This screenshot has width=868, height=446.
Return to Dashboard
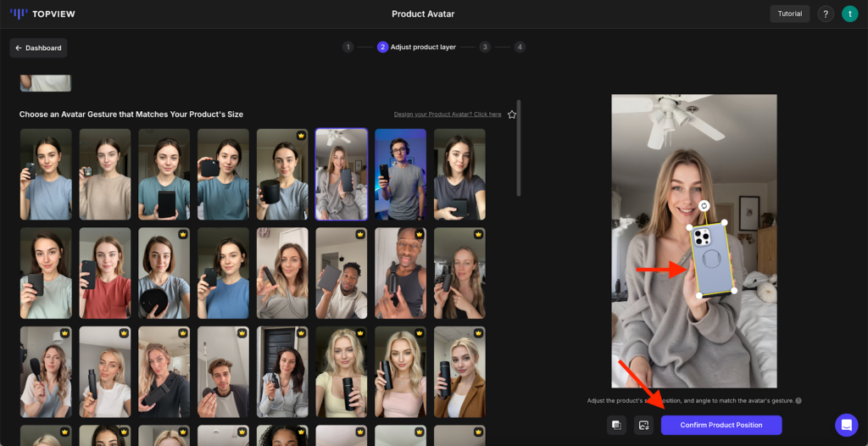pos(38,48)
